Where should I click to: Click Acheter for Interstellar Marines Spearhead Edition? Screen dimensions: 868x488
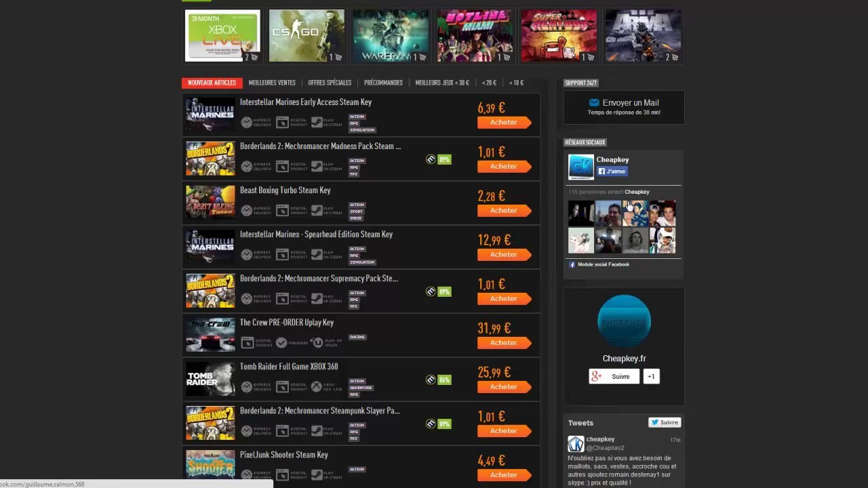coord(504,255)
